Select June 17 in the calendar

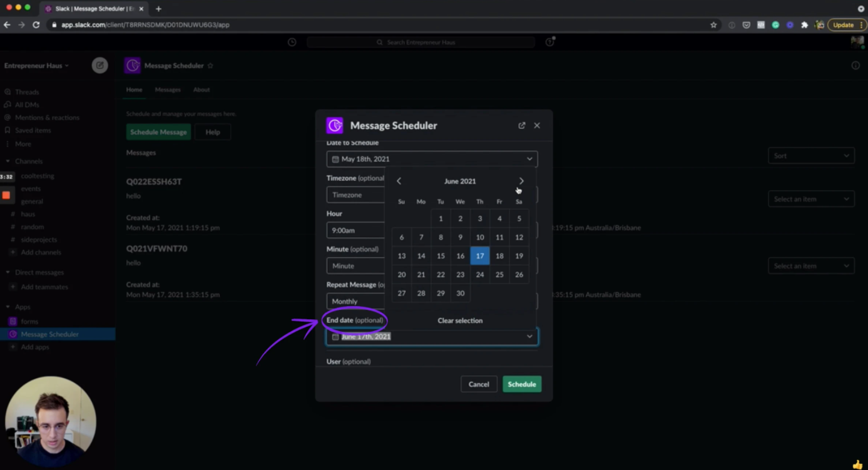480,255
